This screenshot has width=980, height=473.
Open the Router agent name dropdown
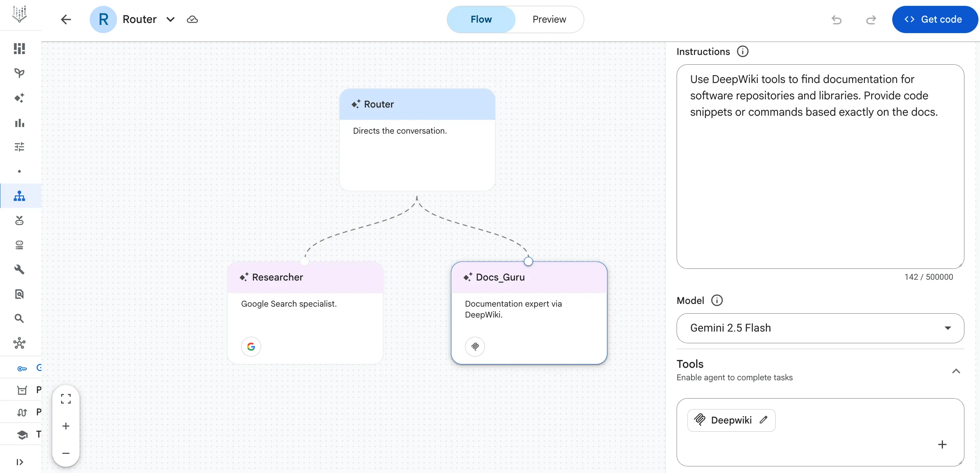[170, 19]
